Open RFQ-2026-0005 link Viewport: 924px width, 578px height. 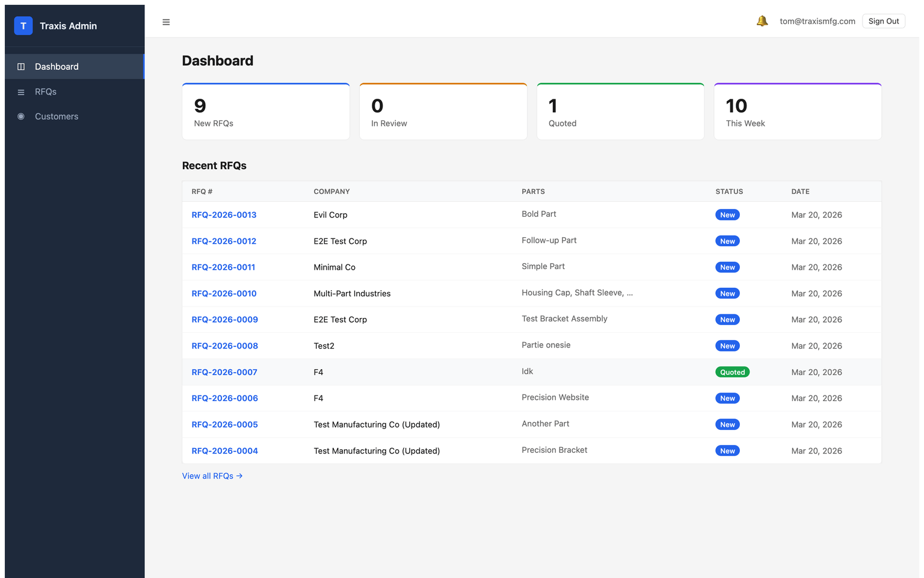(x=224, y=425)
